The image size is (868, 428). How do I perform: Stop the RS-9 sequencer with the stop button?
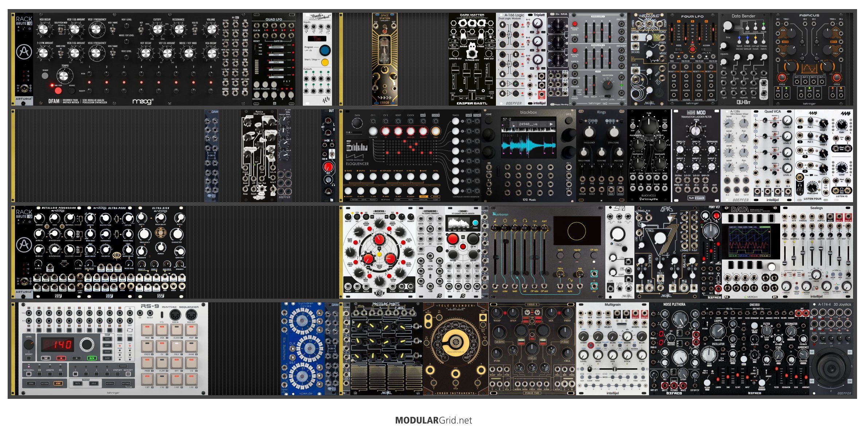[x=77, y=358]
